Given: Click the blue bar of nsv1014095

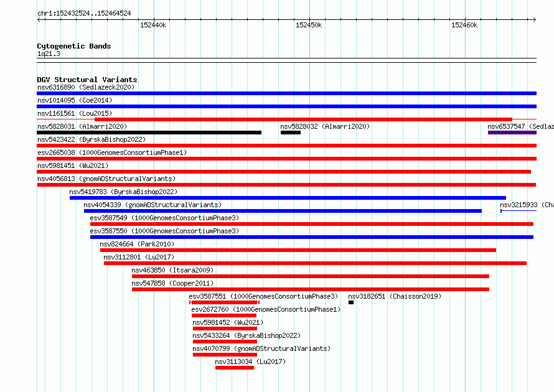Looking at the screenshot, I should (x=286, y=106).
